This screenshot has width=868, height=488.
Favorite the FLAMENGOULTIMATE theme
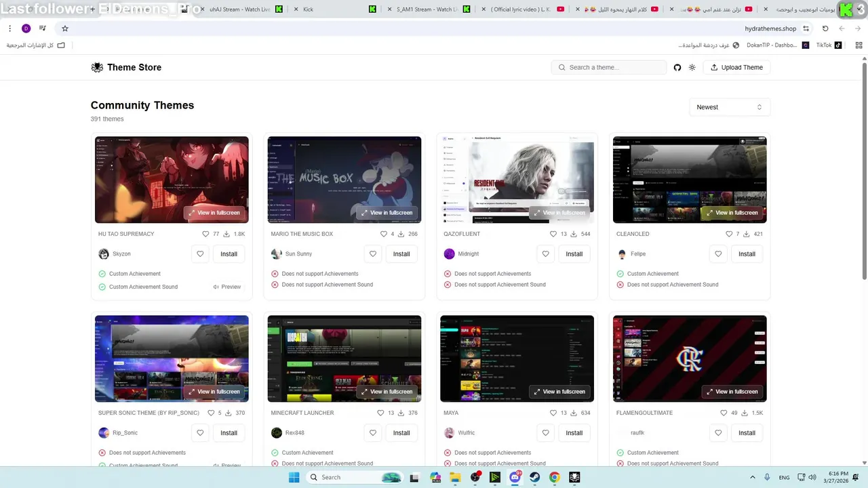pyautogui.click(x=718, y=432)
